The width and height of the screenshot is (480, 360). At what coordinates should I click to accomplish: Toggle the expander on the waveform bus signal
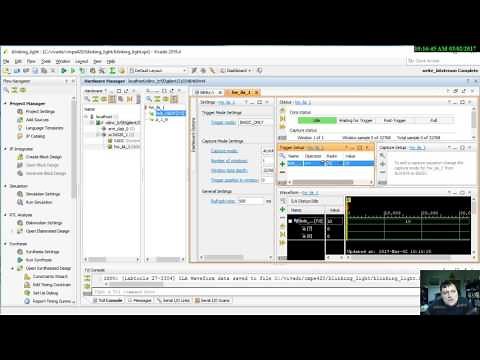(290, 221)
